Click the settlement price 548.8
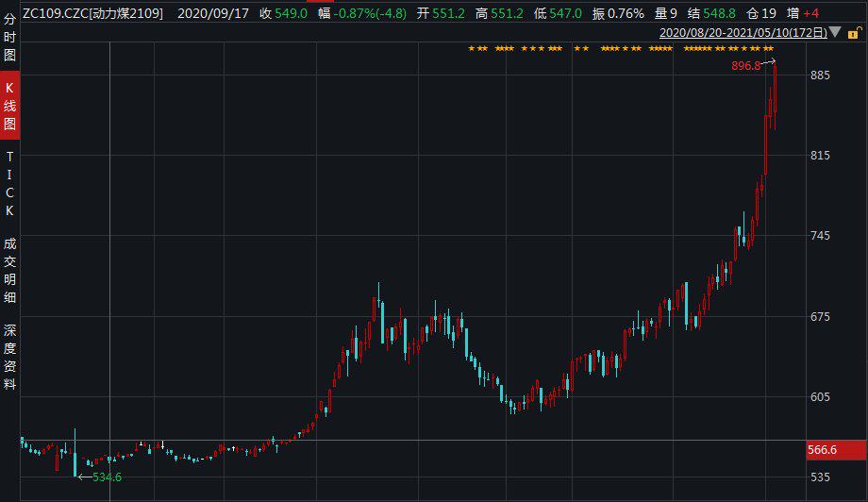 [x=719, y=13]
